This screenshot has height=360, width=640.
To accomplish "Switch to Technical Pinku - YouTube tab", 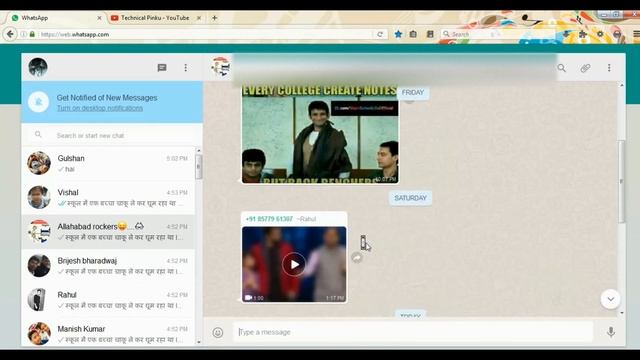I will (156, 18).
